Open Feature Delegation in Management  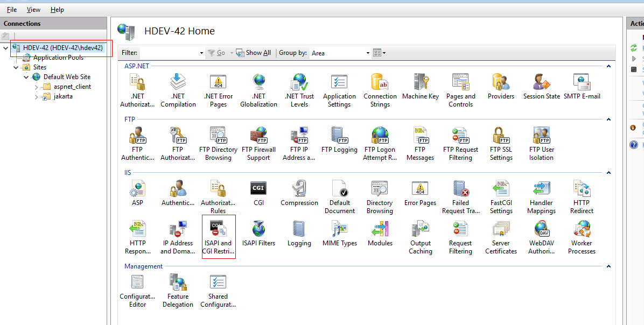(x=178, y=291)
